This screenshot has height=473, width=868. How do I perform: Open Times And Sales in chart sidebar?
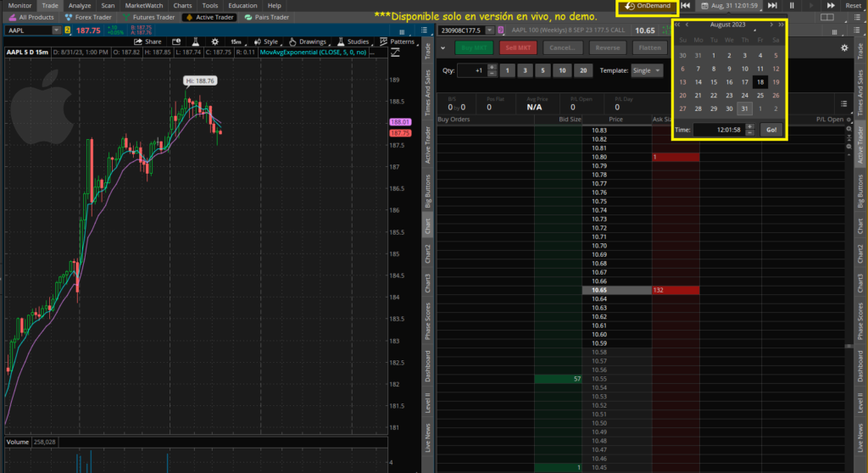click(428, 92)
